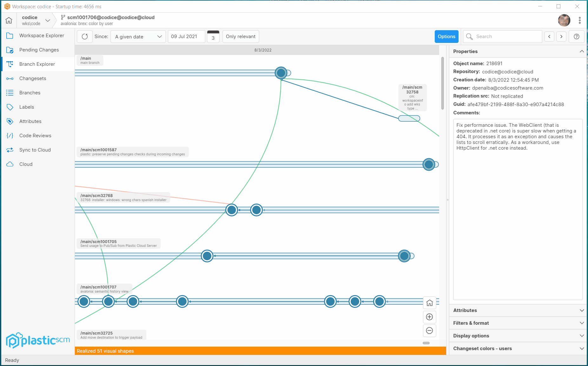Screen dimensions: 588x366
Task: Click the home icon in the header
Action: [x=9, y=20]
